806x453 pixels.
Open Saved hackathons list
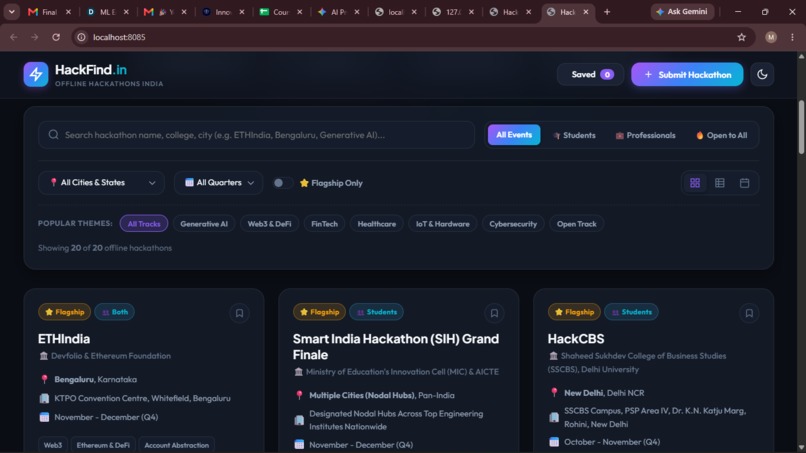tap(591, 75)
